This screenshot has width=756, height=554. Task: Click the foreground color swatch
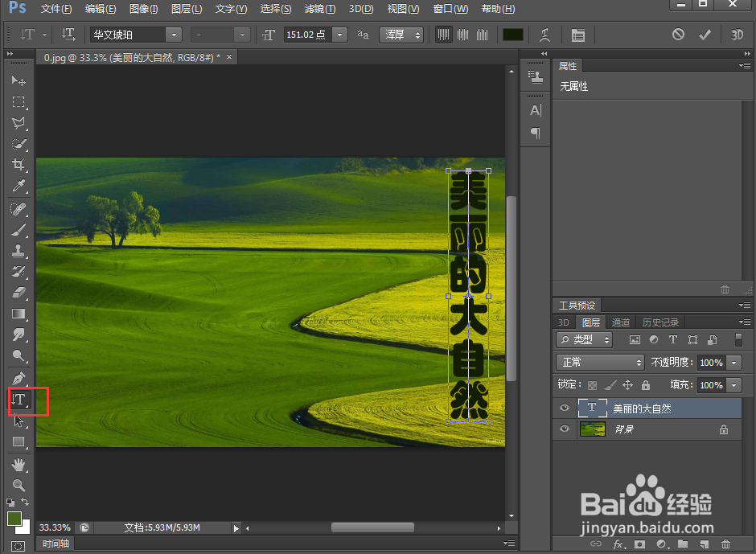[x=14, y=519]
